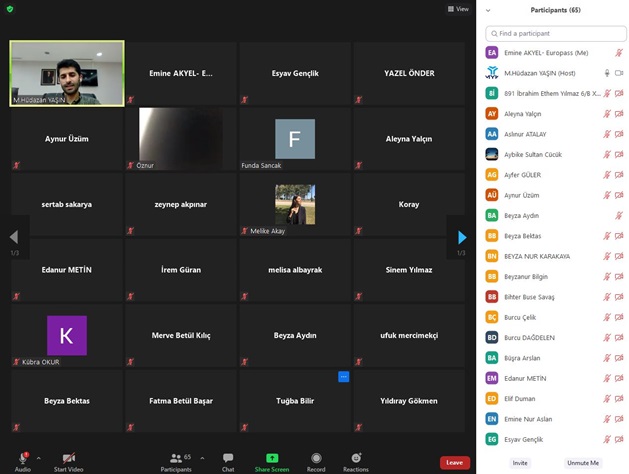
Task: Click video-off icon for Aynur Üzüm row
Action: [x=619, y=195]
